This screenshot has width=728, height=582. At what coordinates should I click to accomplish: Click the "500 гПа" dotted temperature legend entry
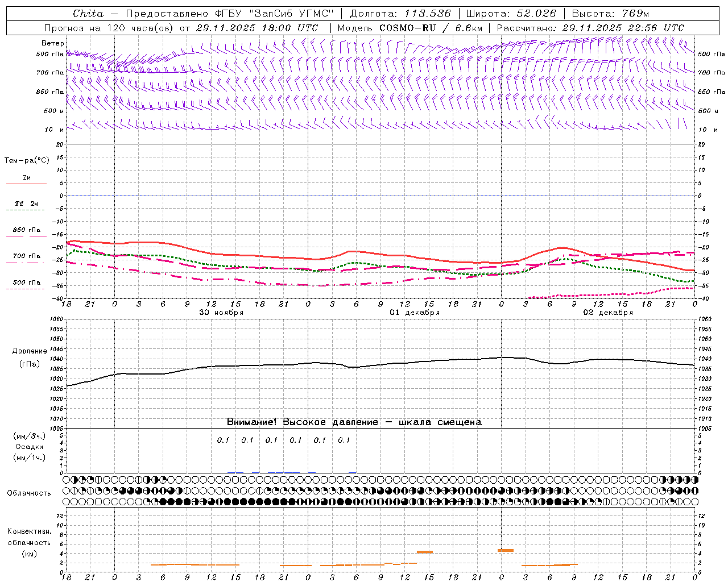point(27,282)
